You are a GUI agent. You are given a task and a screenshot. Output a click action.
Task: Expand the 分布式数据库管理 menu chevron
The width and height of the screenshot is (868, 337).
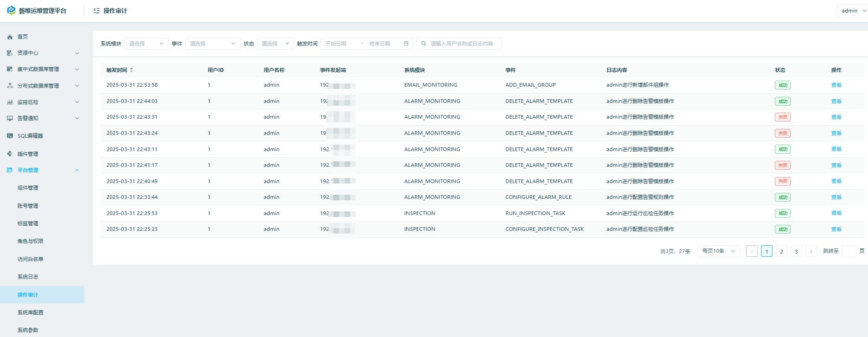[x=77, y=86]
